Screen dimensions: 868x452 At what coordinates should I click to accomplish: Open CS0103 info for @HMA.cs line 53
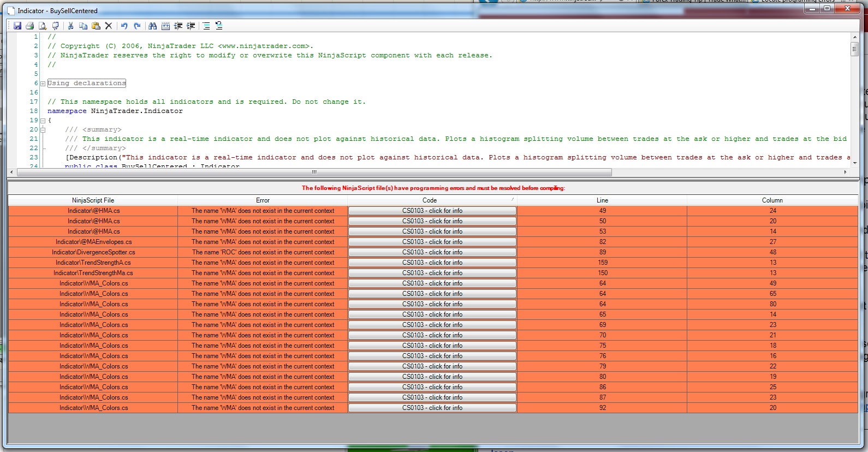click(x=432, y=231)
